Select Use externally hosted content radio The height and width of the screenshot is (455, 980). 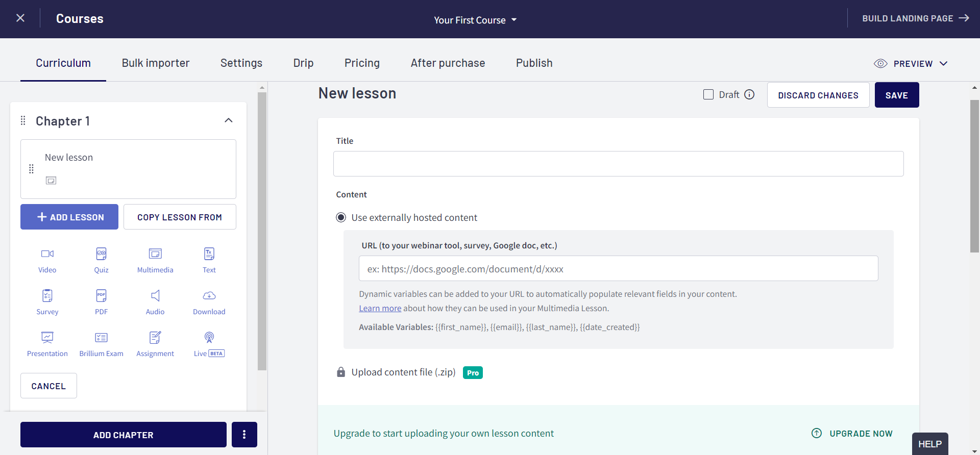pos(341,218)
